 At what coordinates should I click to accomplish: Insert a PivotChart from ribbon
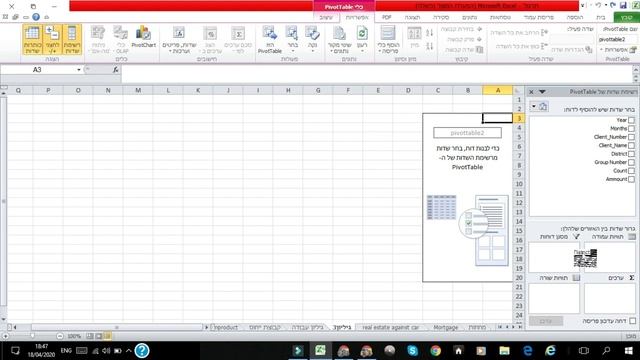(x=143, y=37)
